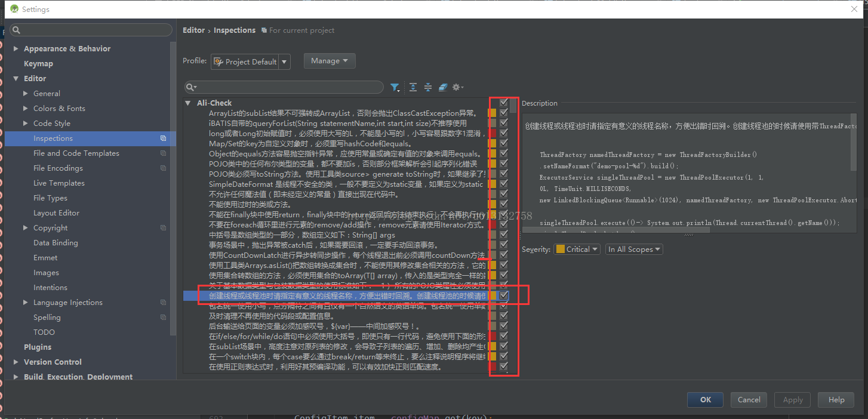The width and height of the screenshot is (868, 419).
Task: Click the project-level icon next to File Encodings
Action: [164, 168]
